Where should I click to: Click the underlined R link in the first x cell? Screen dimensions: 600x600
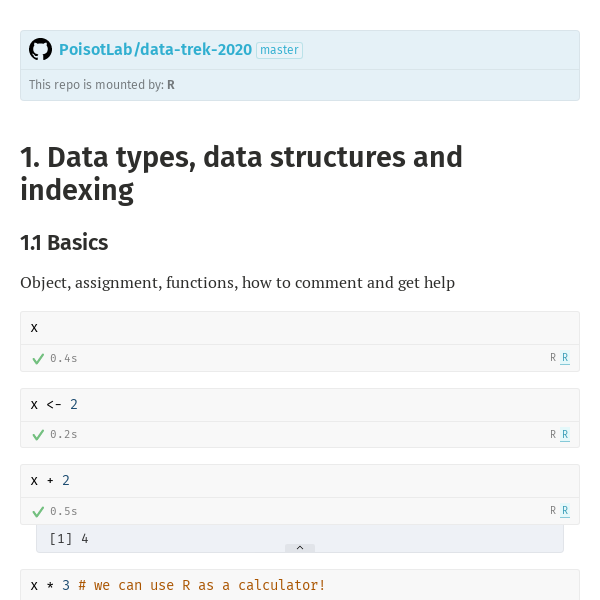tap(565, 358)
